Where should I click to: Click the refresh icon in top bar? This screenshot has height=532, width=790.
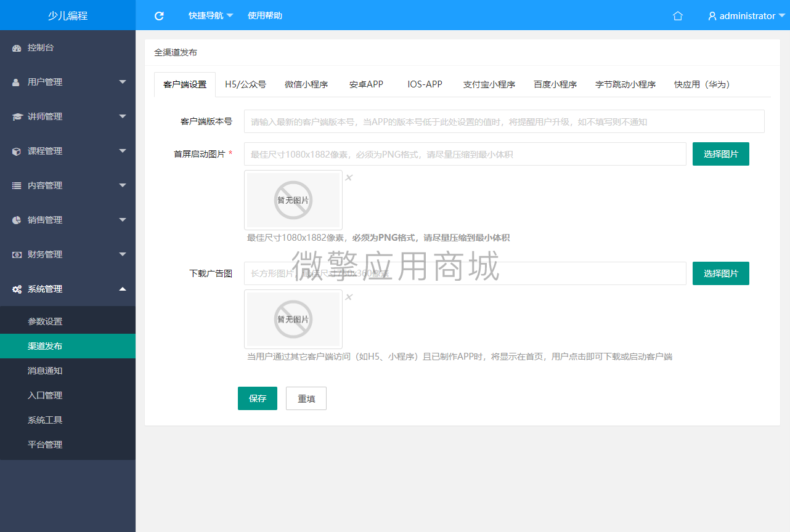[x=159, y=16]
